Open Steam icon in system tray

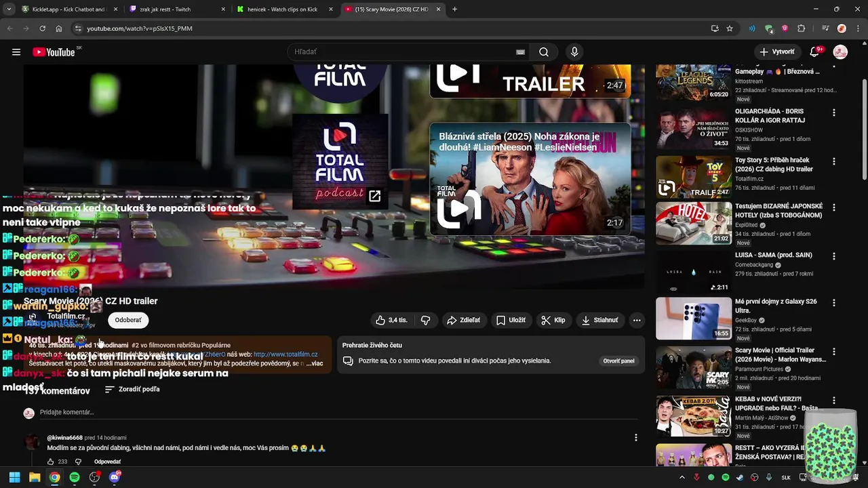point(740,477)
